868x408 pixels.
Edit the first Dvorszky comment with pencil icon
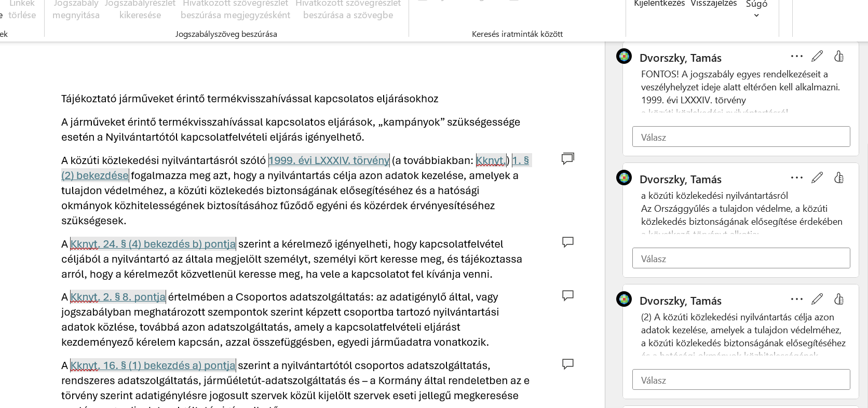(x=817, y=56)
